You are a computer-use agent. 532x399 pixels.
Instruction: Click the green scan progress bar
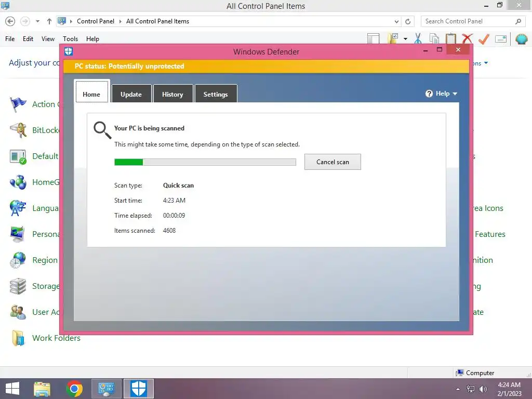(205, 162)
